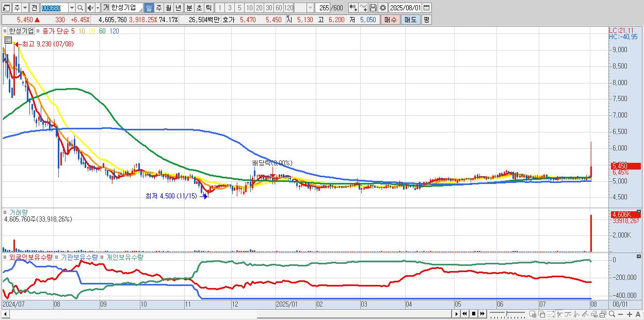Viewport: 644px width, 320px height.
Task: Click the date field 2025/08/01
Action: (406, 8)
